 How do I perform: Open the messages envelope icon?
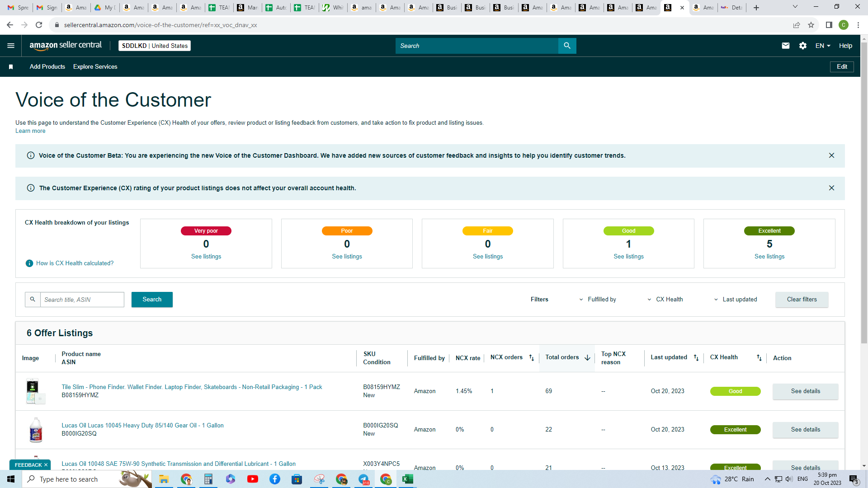click(x=786, y=46)
